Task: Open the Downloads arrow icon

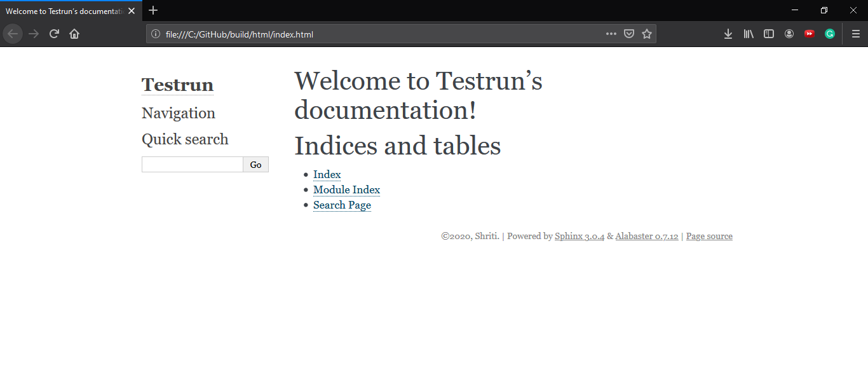Action: 728,34
